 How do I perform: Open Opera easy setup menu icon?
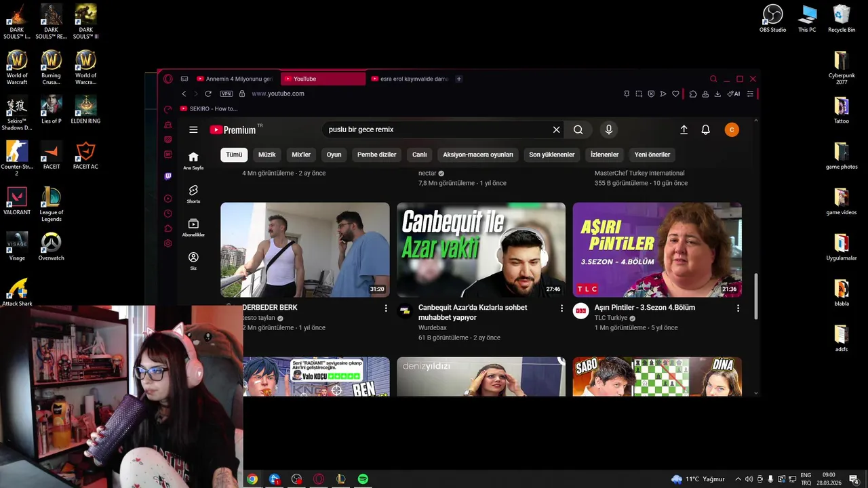point(750,94)
